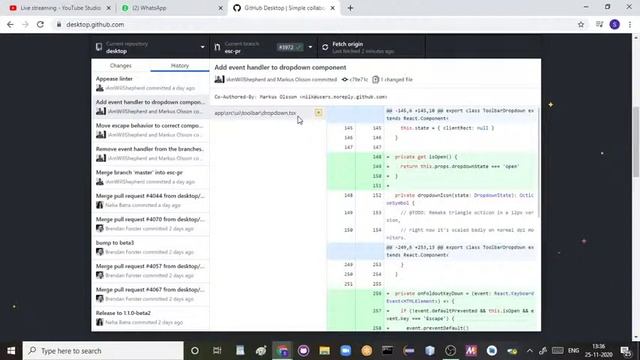The image size is (640, 360).
Task: Select the Merge pull request #4044 commit
Action: [x=151, y=200]
